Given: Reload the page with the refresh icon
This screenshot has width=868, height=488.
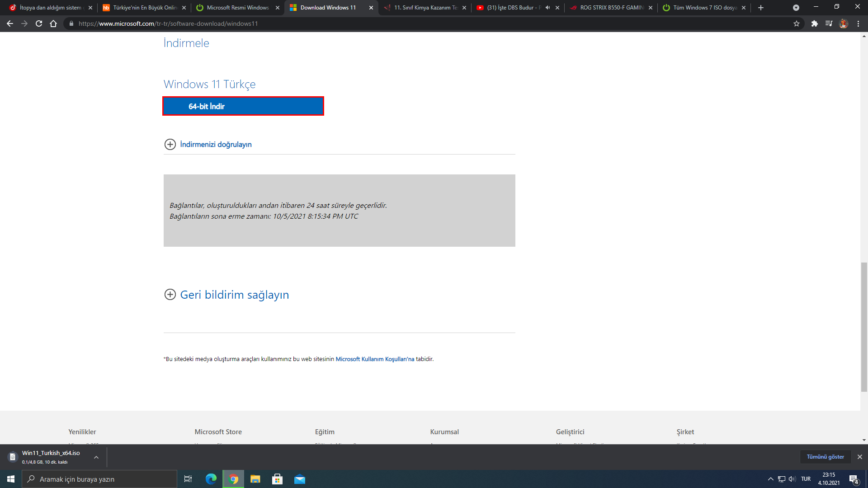Looking at the screenshot, I should [x=39, y=23].
